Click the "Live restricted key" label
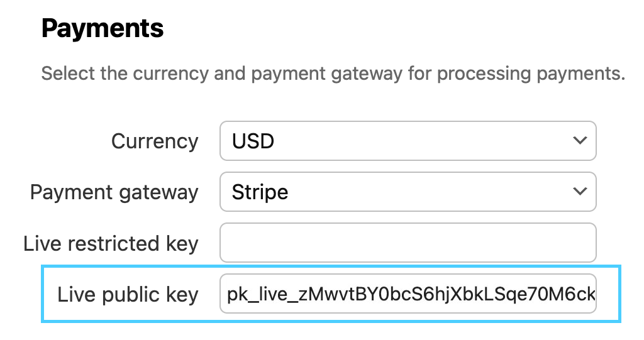644x340 pixels. click(x=111, y=243)
